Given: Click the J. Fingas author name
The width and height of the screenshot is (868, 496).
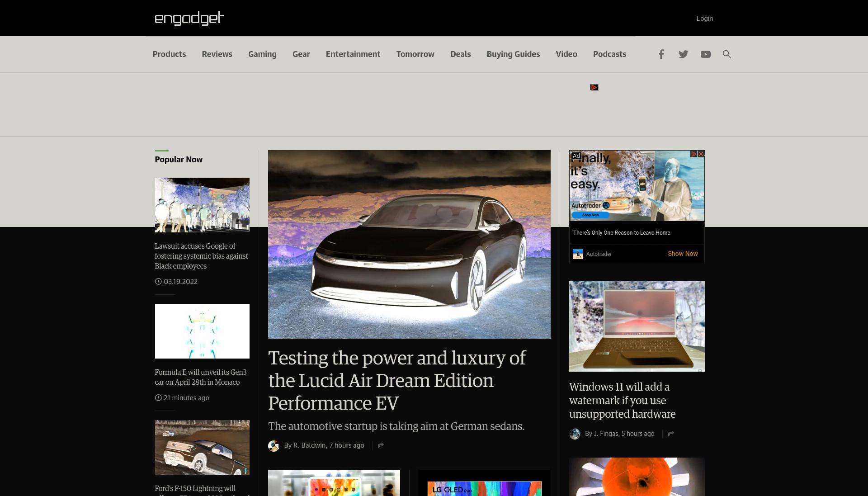Looking at the screenshot, I should pyautogui.click(x=606, y=434).
